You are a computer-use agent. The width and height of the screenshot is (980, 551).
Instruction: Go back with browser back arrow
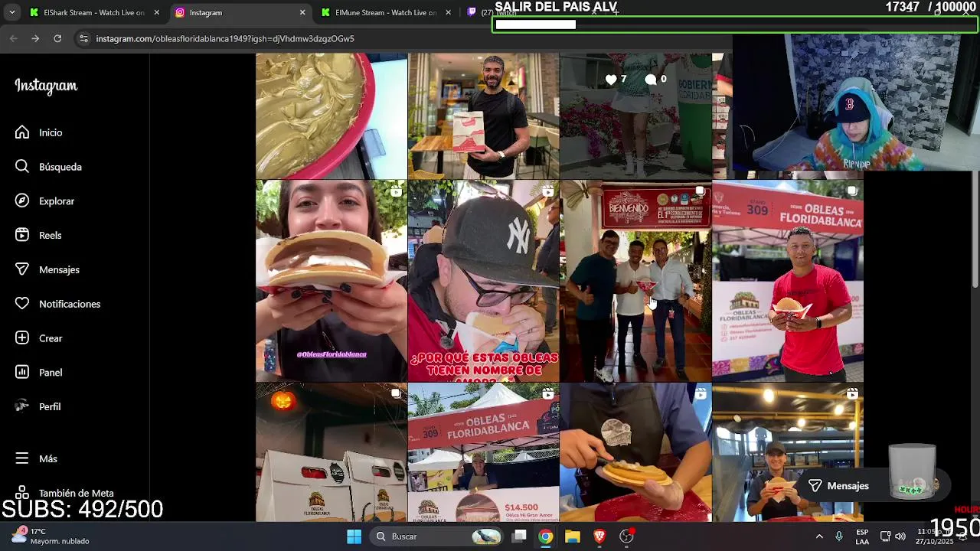14,38
